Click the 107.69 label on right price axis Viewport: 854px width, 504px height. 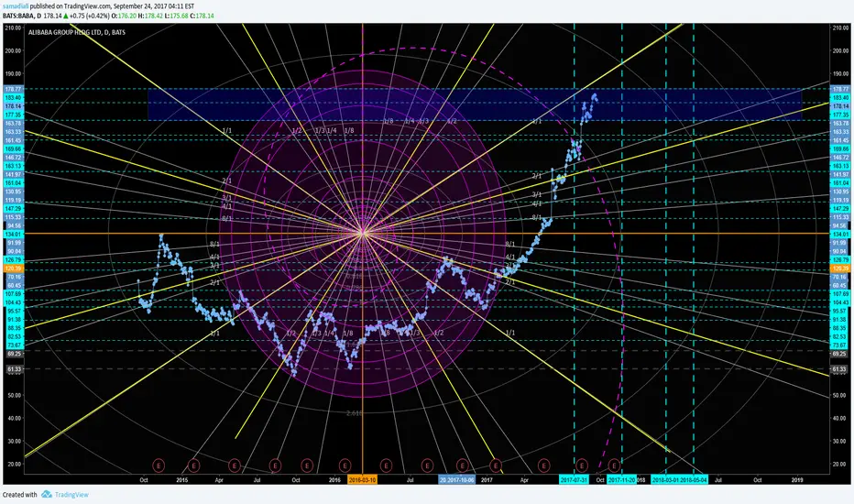(840, 293)
